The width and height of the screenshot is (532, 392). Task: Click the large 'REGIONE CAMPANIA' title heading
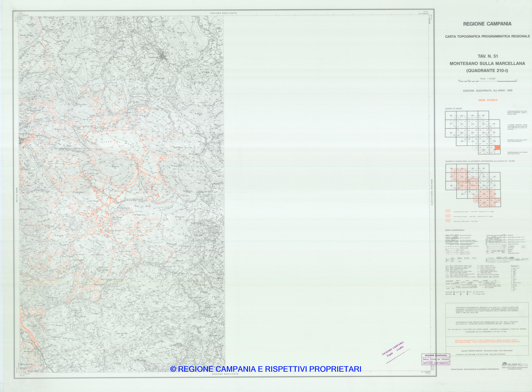[x=487, y=24]
